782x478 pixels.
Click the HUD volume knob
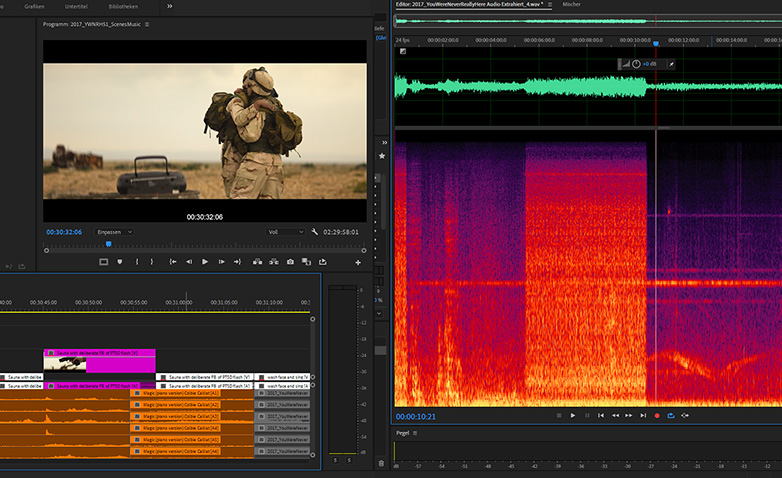pos(636,64)
